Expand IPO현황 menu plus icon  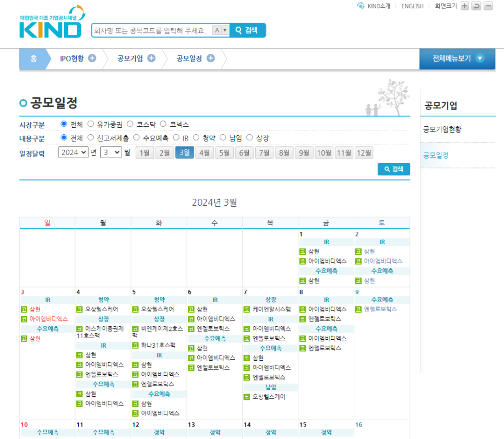92,58
